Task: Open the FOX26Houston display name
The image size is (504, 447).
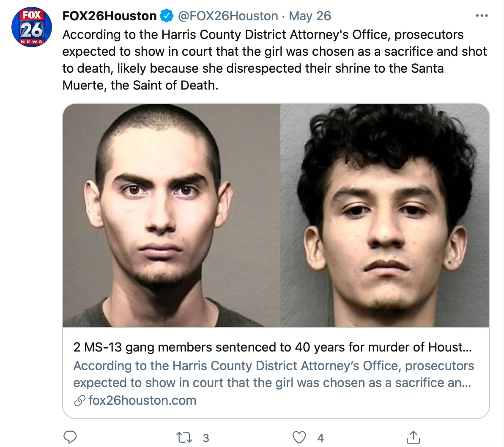Action: click(x=109, y=16)
